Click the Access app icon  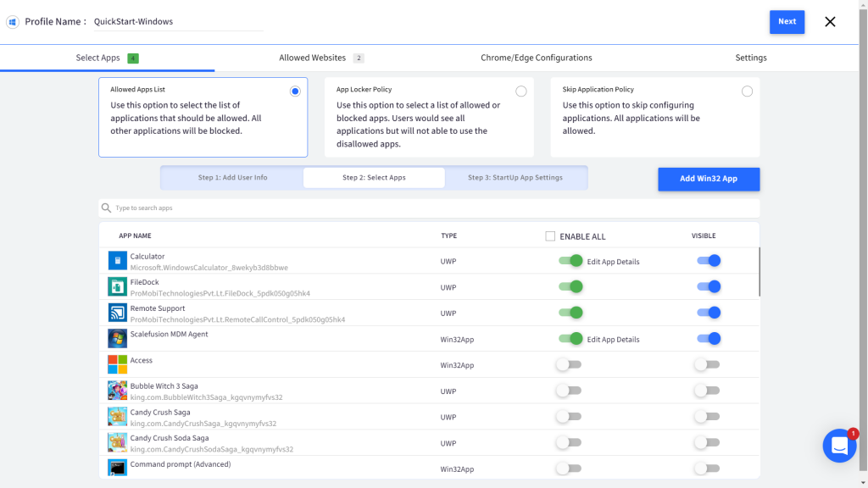click(x=117, y=364)
